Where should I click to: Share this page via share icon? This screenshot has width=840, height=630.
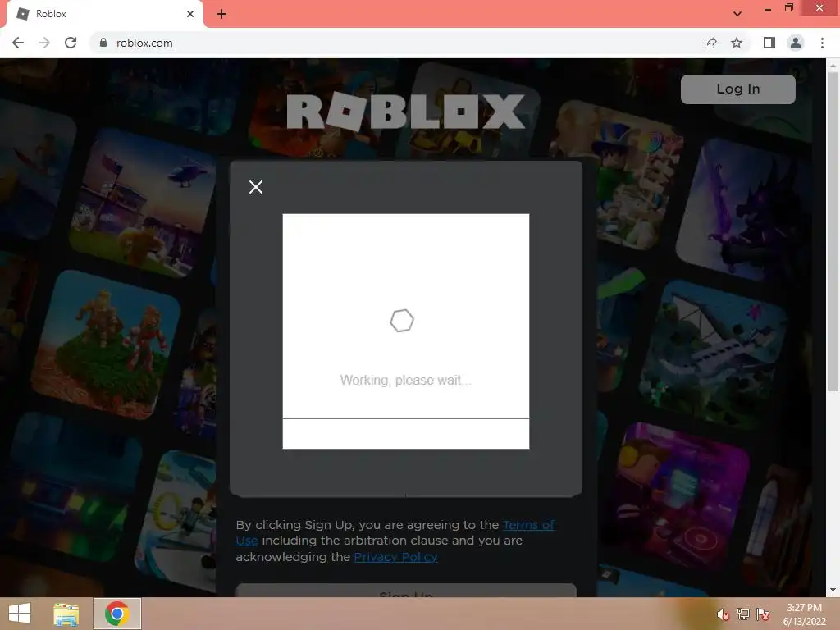710,43
